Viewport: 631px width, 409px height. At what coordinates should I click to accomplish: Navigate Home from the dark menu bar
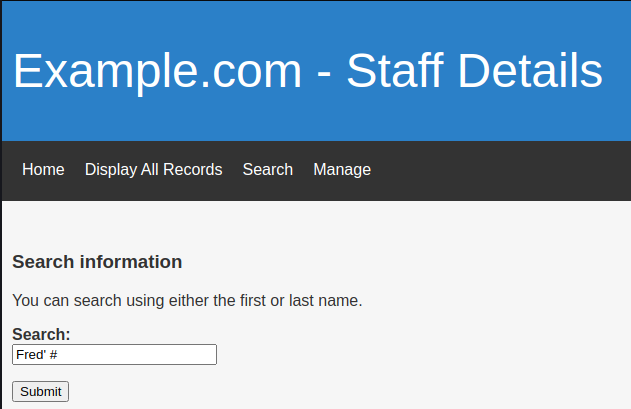(43, 170)
